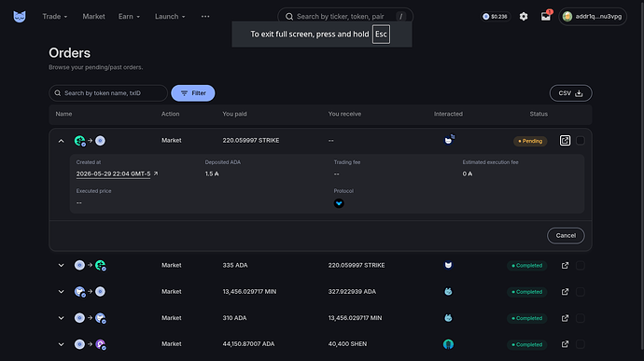This screenshot has width=644, height=361.
Task: Click the Name column header
Action: (x=63, y=114)
